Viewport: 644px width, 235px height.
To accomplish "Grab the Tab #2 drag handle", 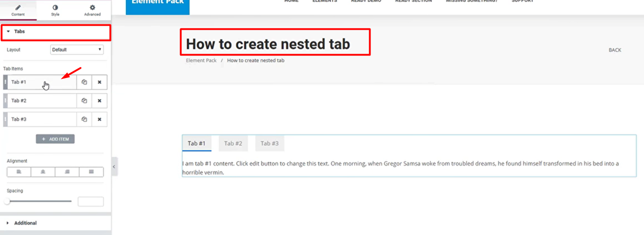I will tap(5, 101).
